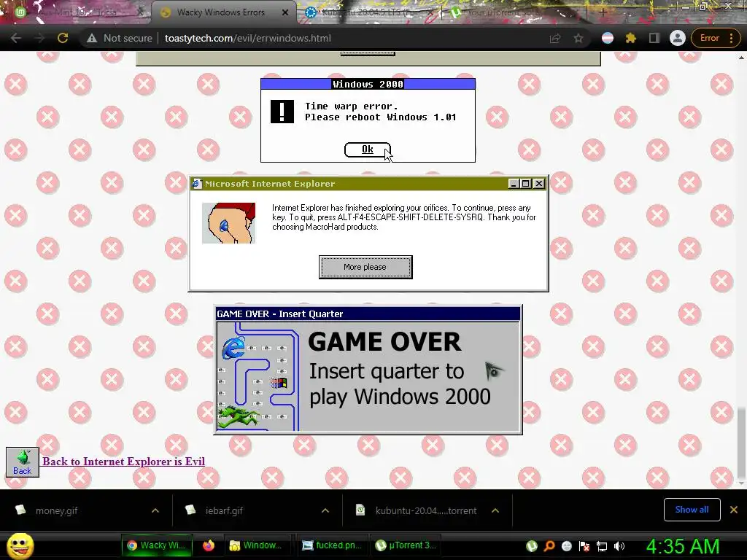This screenshot has height=560, width=747.
Task: Open money.gif download item
Action: tap(56, 510)
